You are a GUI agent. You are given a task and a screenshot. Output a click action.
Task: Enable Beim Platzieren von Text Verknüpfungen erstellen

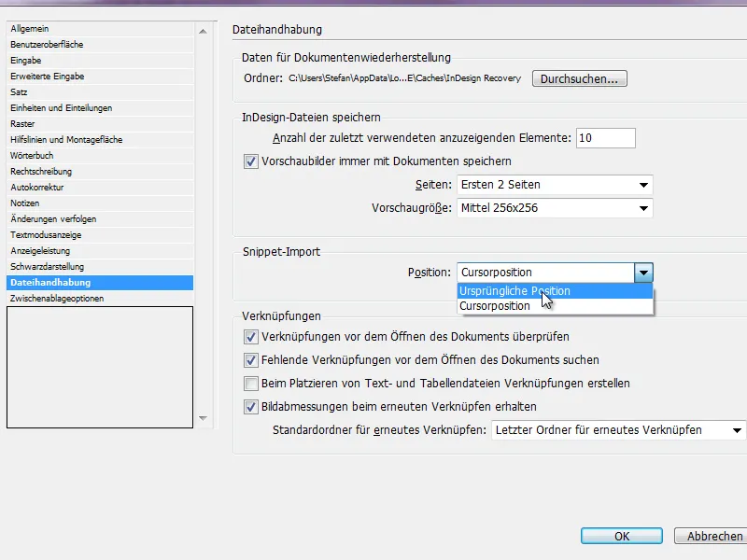click(x=251, y=384)
